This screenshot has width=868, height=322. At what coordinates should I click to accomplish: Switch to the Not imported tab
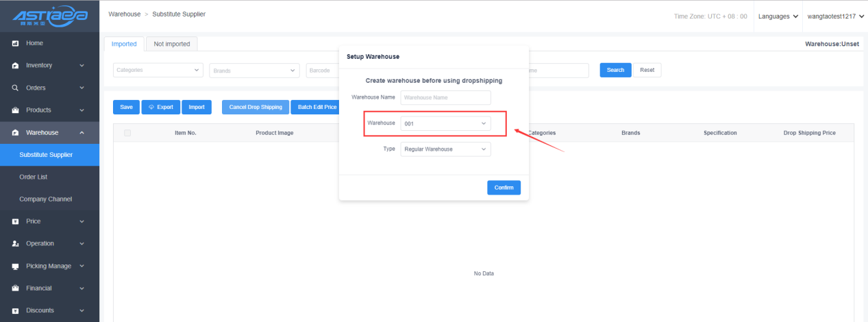click(x=172, y=44)
